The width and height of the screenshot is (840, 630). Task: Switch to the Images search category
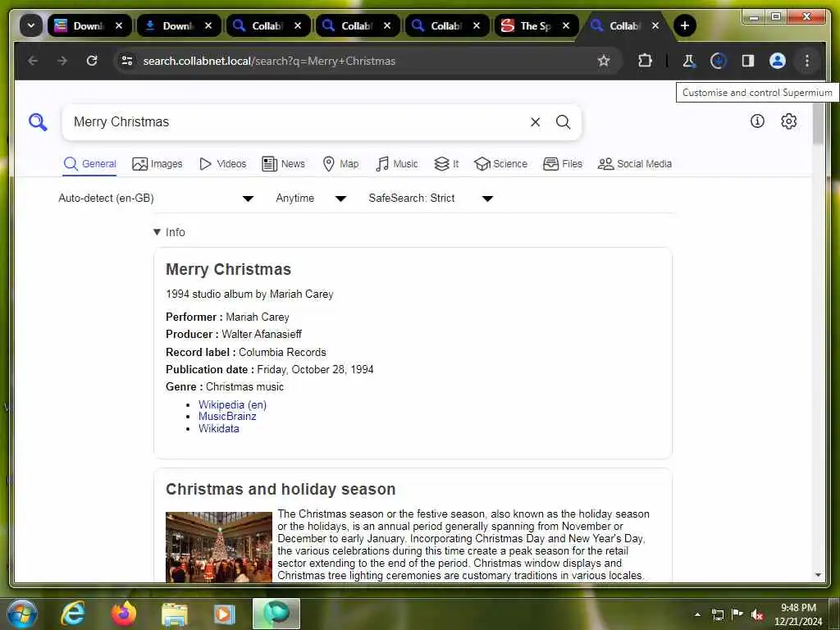coord(157,164)
